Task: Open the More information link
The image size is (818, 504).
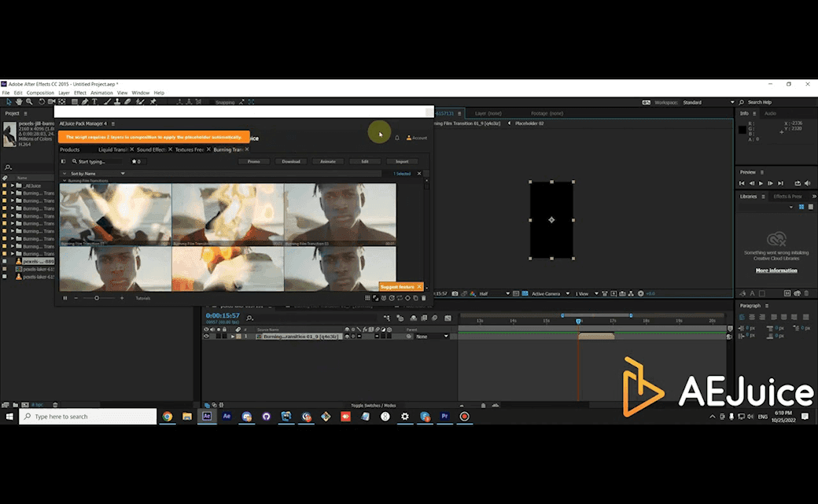Action: click(776, 270)
